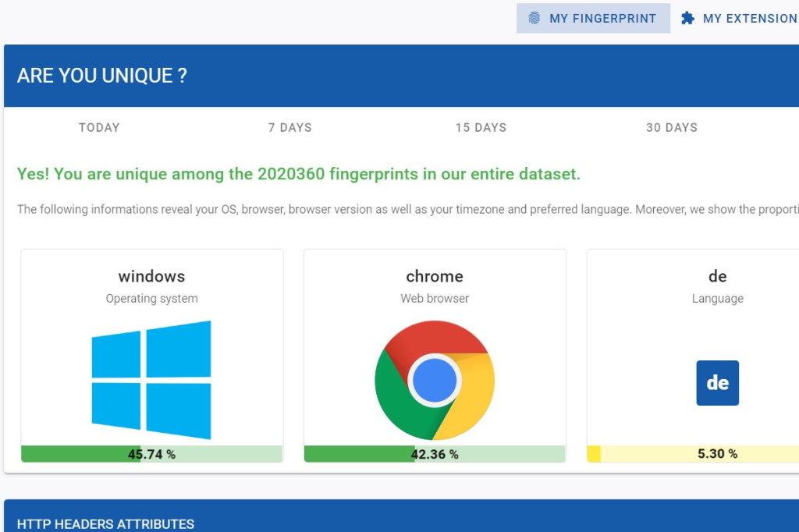This screenshot has height=532, width=799.
Task: Click the 'chrome' card title
Action: pos(435,276)
